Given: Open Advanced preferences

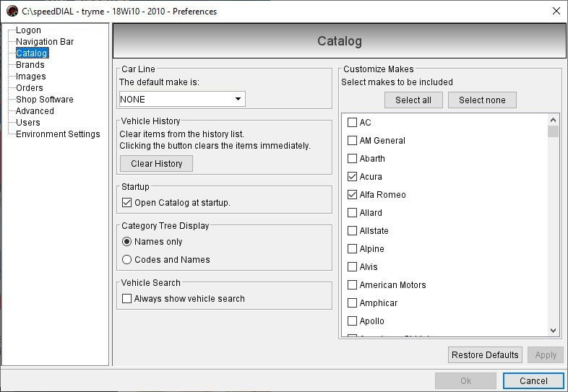Looking at the screenshot, I should pyautogui.click(x=35, y=111).
